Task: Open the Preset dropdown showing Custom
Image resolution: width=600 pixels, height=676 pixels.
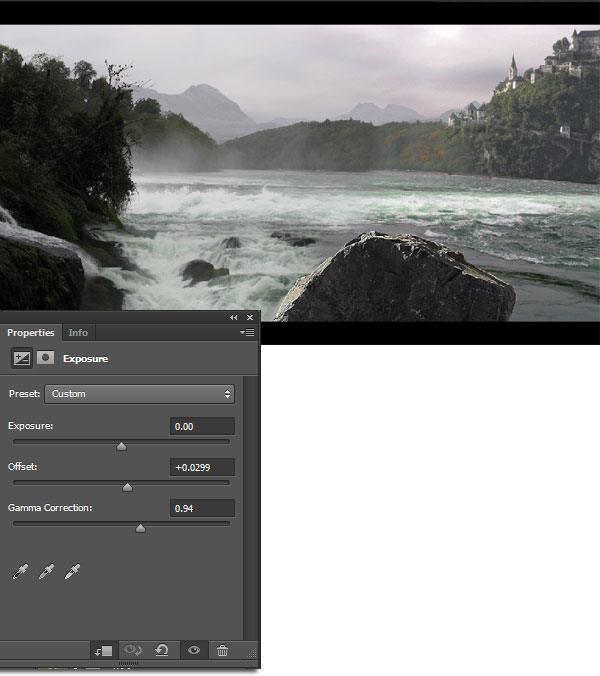Action: pyautogui.click(x=140, y=394)
